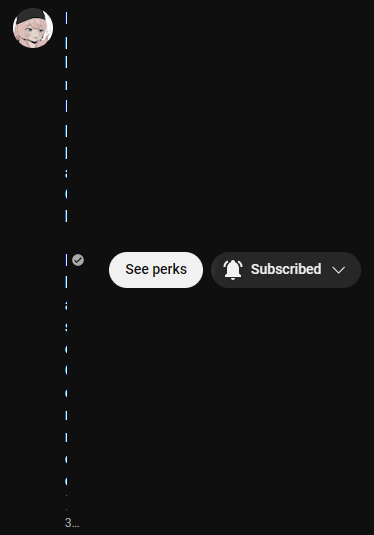Click the chevron beside the Subscribed text
Screen dimensions: 374x535
[339, 270]
